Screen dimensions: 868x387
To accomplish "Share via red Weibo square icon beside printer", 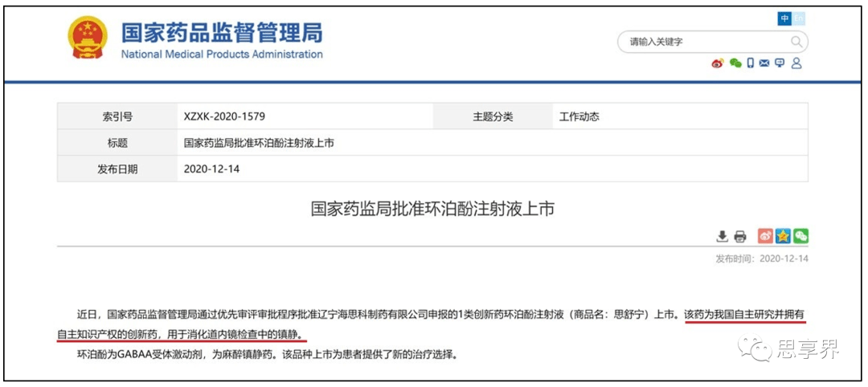I will click(764, 236).
